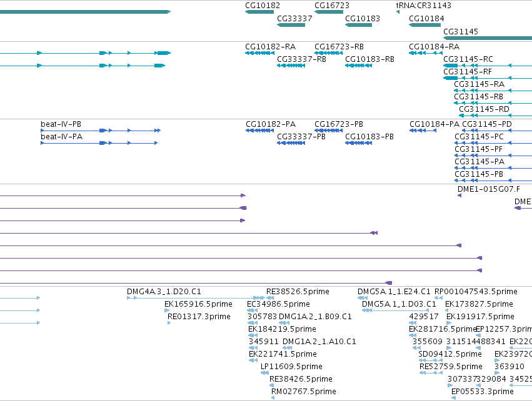Select the EK165916.5prime EST label
Image resolution: width=532 pixels, height=401 pixels.
pos(198,304)
